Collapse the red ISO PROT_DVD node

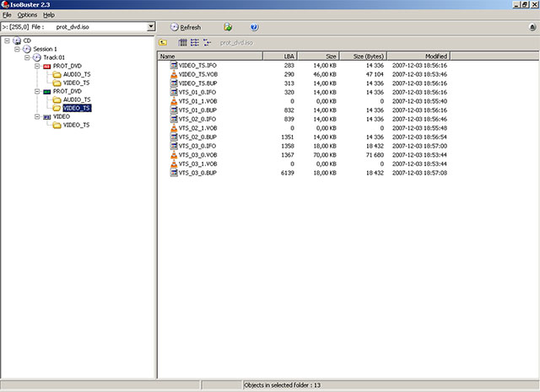(37, 66)
